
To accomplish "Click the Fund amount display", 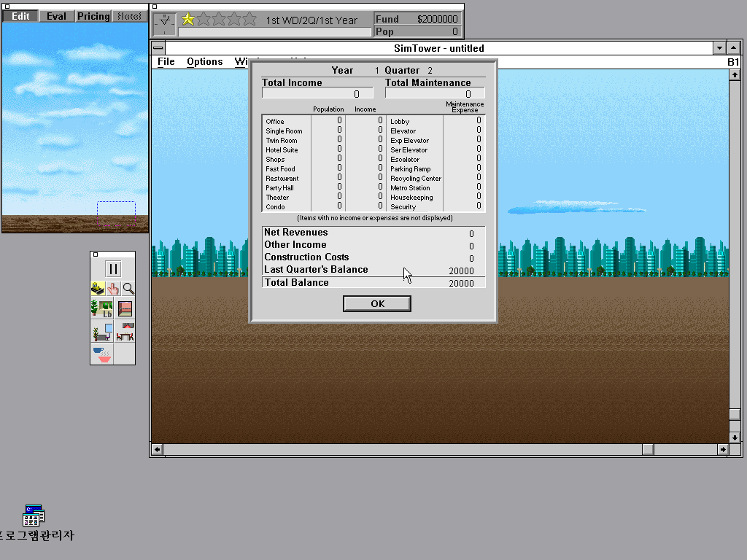I will pos(417,19).
